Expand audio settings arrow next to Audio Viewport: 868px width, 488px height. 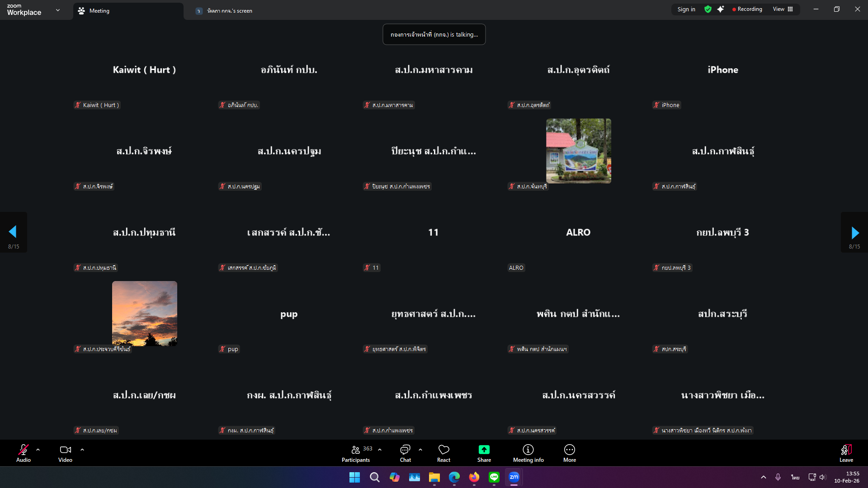[x=38, y=450]
